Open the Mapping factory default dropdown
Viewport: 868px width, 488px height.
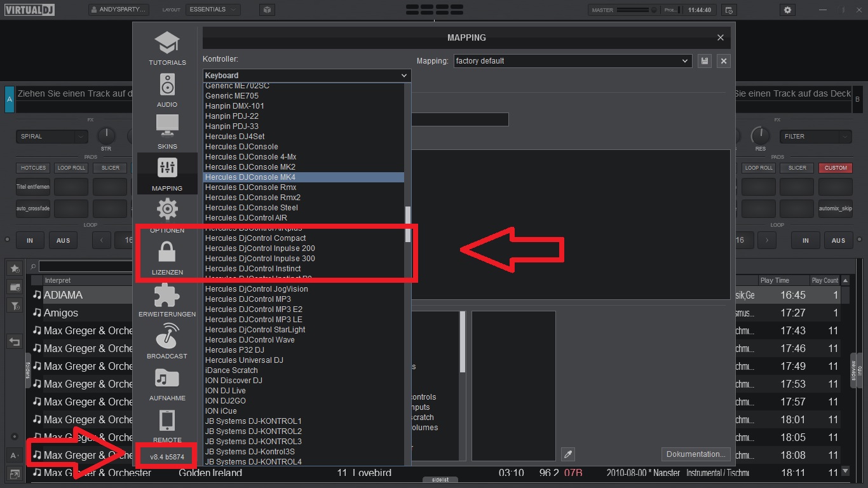pyautogui.click(x=572, y=61)
